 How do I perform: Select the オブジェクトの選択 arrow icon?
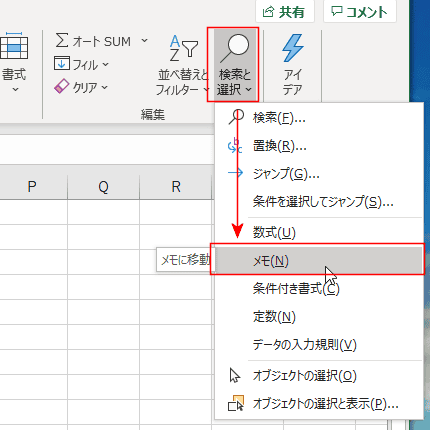click(x=235, y=375)
